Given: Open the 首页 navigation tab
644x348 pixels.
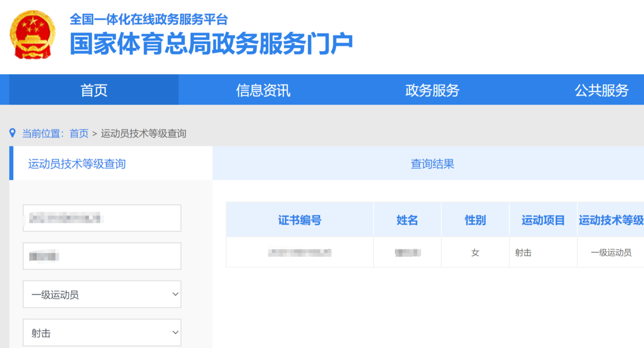Looking at the screenshot, I should coord(94,90).
